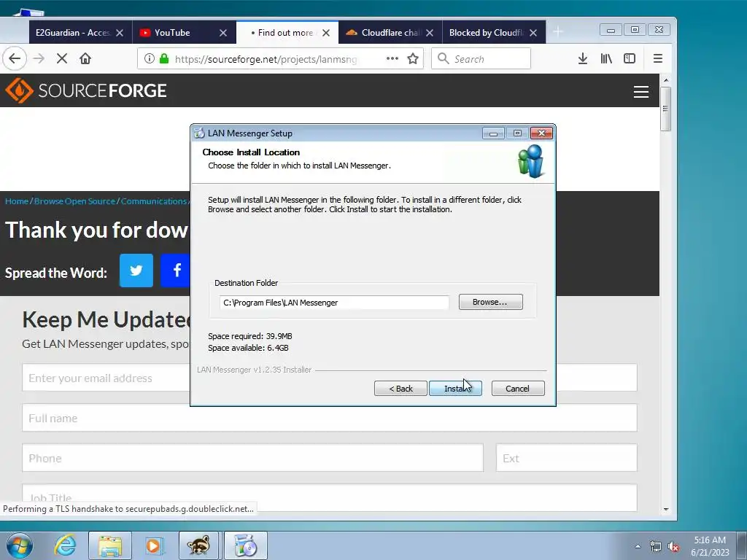Launch Internet Explorer from the taskbar

[x=65, y=545]
